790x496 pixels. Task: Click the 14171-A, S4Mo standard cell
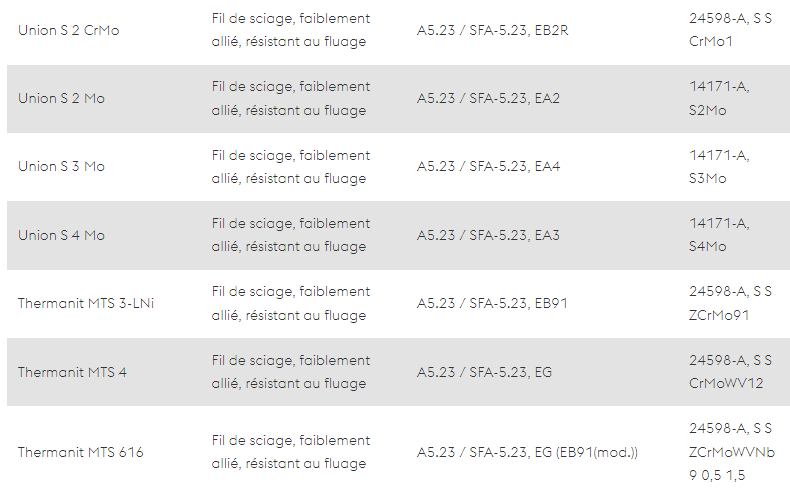pyautogui.click(x=719, y=235)
